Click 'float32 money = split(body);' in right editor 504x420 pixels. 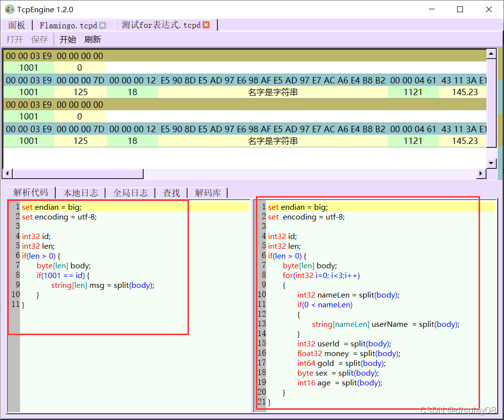(349, 354)
